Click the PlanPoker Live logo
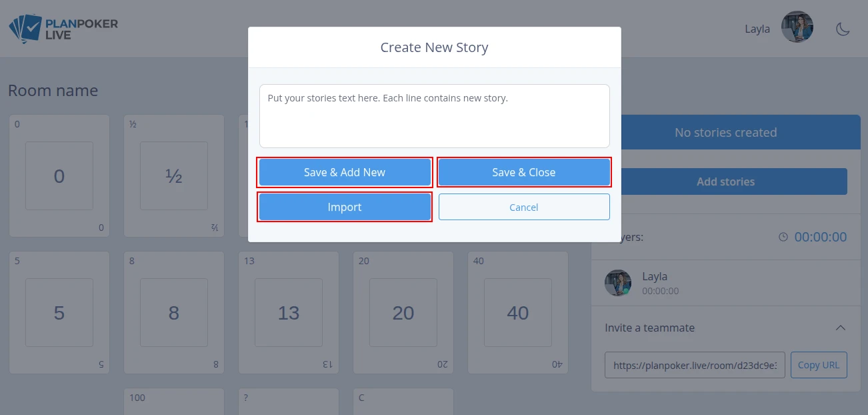Screen dimensions: 868x415 [63, 29]
